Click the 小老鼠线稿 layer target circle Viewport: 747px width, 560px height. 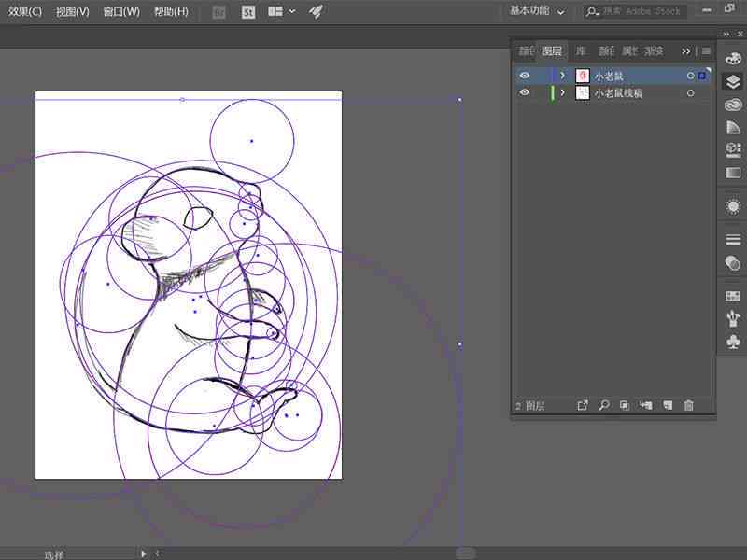click(690, 93)
